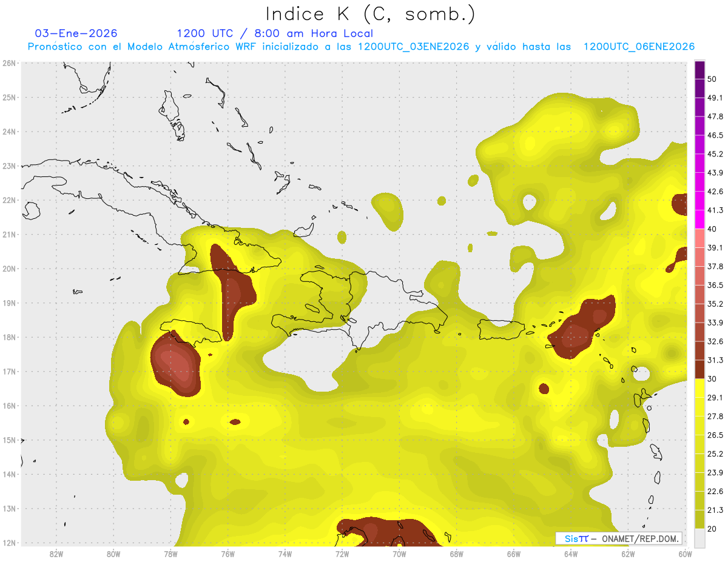Image resolution: width=728 pixels, height=562 pixels.
Task: Click the '39.1' color bar label
Action: point(715,248)
